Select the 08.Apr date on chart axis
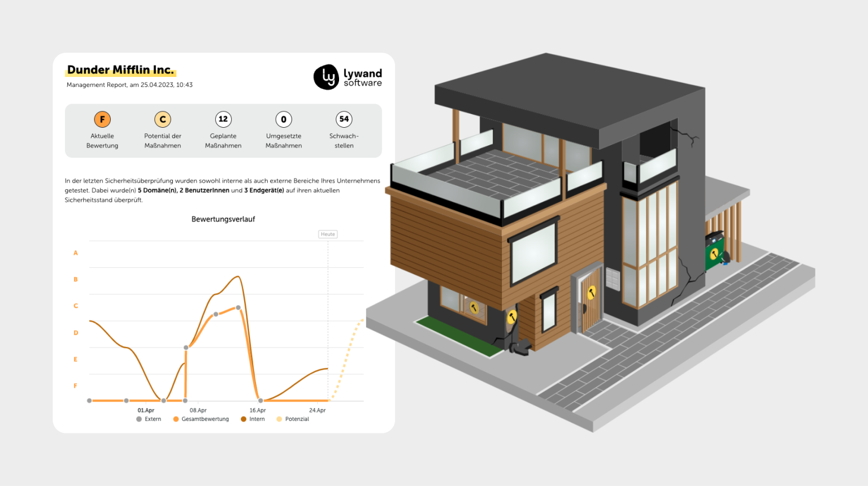The height and width of the screenshot is (486, 868). pos(198,410)
